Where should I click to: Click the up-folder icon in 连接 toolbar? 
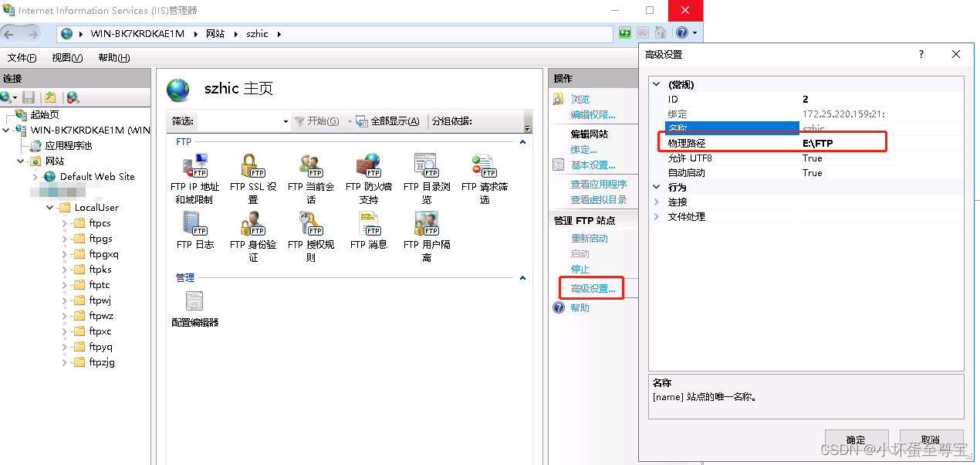coord(50,97)
